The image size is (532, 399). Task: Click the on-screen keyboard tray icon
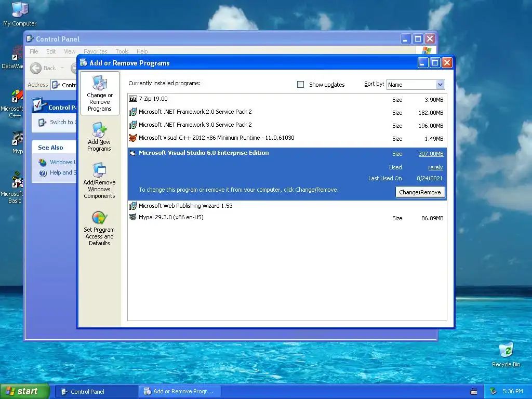pyautogui.click(x=474, y=392)
